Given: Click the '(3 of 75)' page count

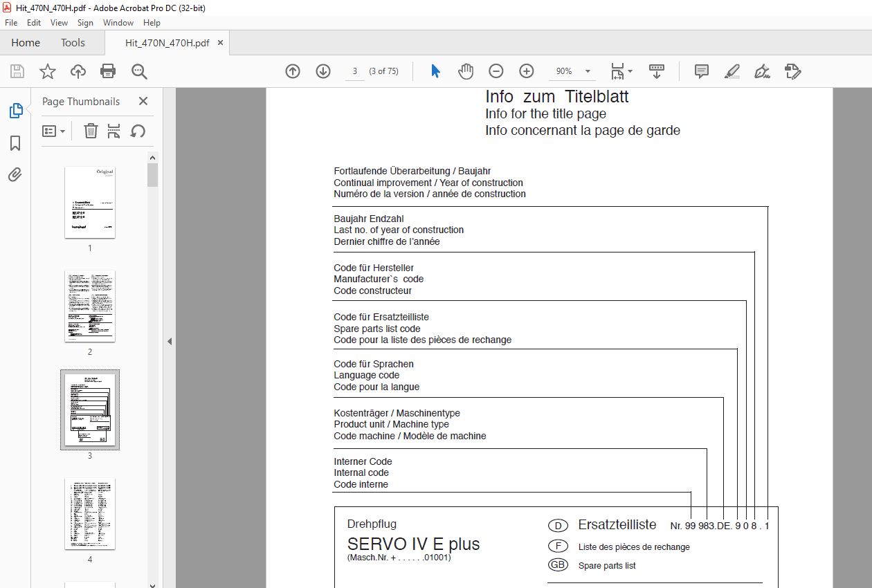Looking at the screenshot, I should click(384, 71).
